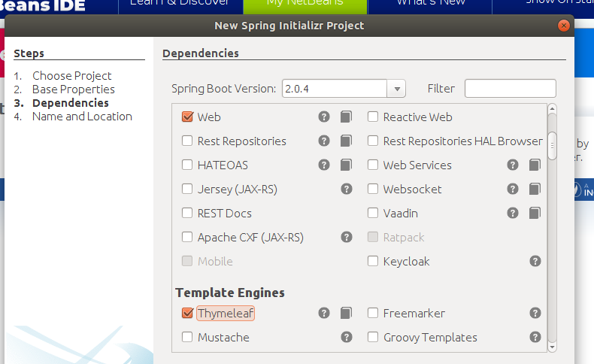Click scroll down arrow of dependencies list
Image resolution: width=594 pixels, height=364 pixels.
[552, 347]
